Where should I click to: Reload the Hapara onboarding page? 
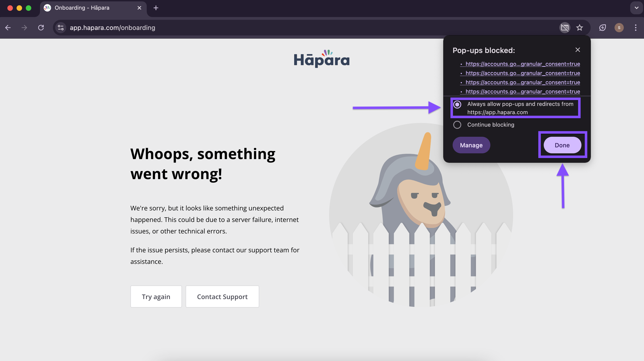click(41, 28)
